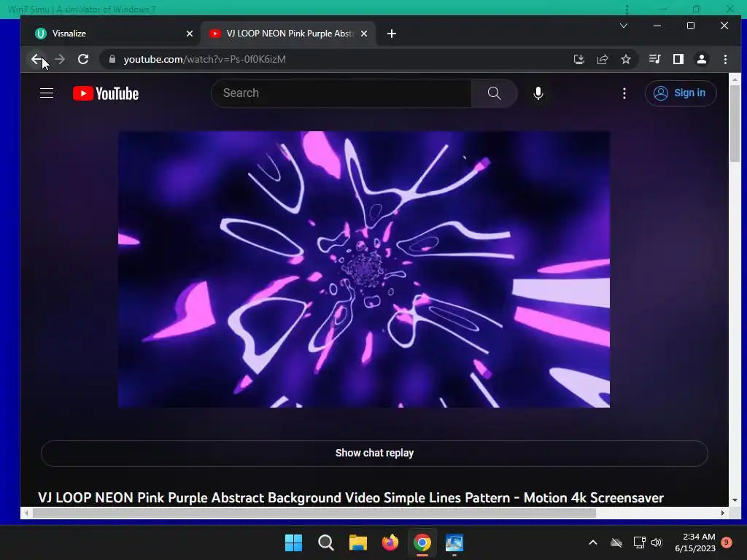The image size is (747, 560).
Task: Click the cloud sync tray icon
Action: 616,542
